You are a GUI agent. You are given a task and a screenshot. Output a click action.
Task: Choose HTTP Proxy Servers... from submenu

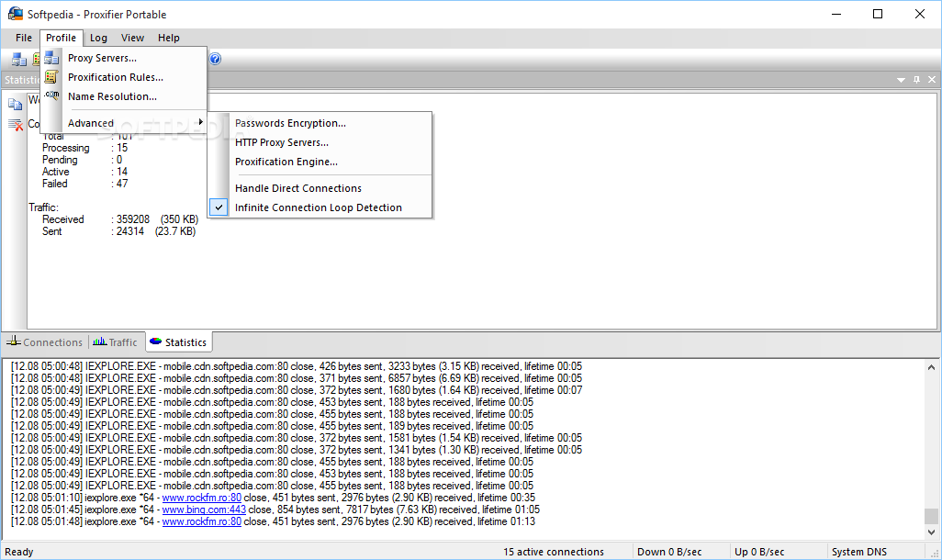(320, 142)
